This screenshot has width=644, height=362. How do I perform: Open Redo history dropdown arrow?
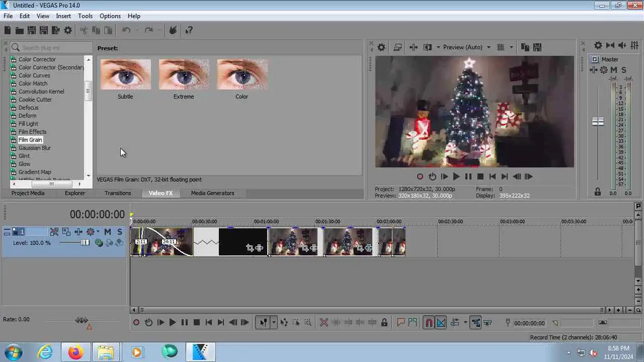pyautogui.click(x=158, y=30)
